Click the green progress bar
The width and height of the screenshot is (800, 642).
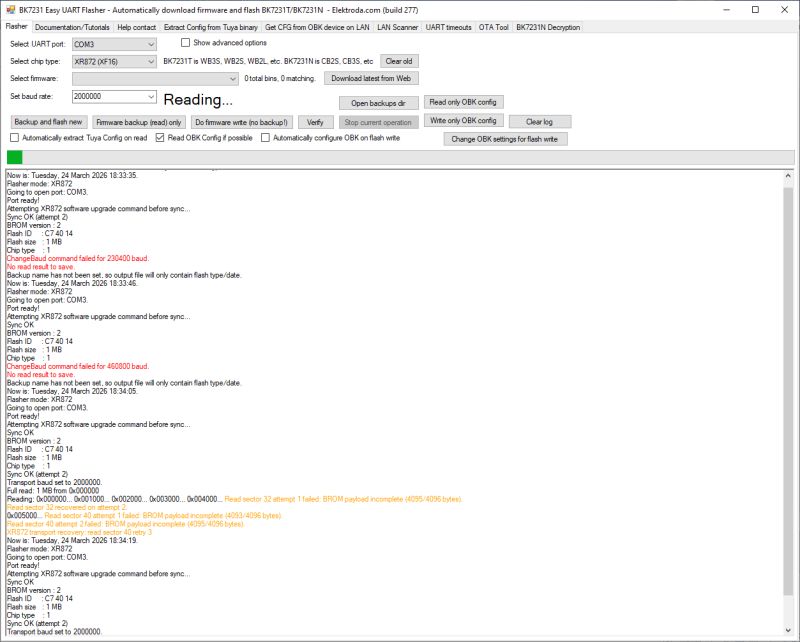tap(14, 158)
